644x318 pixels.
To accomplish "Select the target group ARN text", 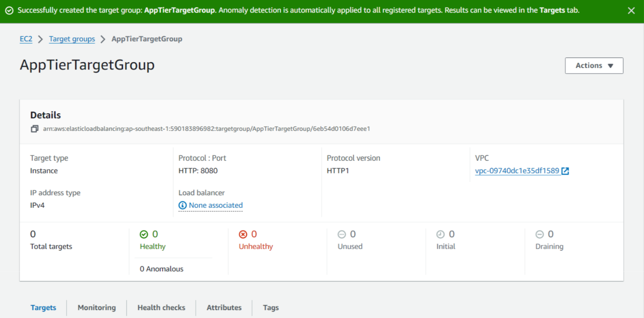I will point(206,129).
